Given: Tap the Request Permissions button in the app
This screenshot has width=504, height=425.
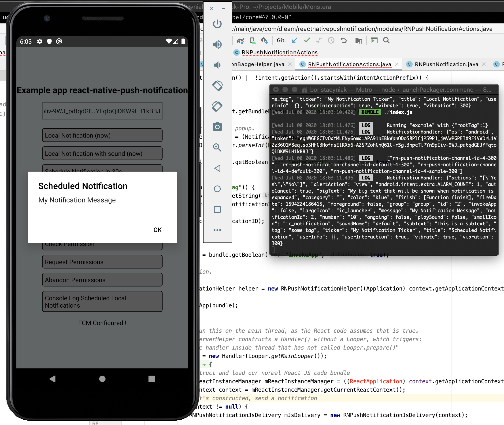Looking at the screenshot, I should [102, 262].
